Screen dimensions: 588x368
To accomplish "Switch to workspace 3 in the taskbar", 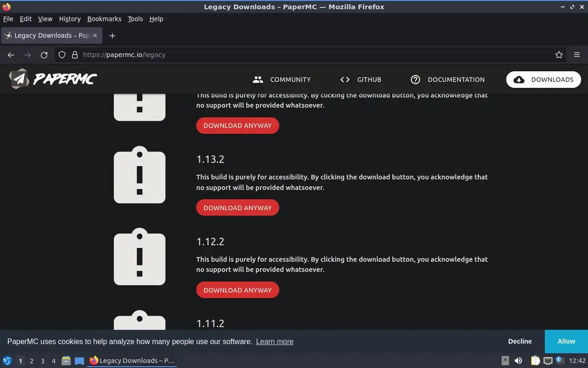I will [x=42, y=361].
